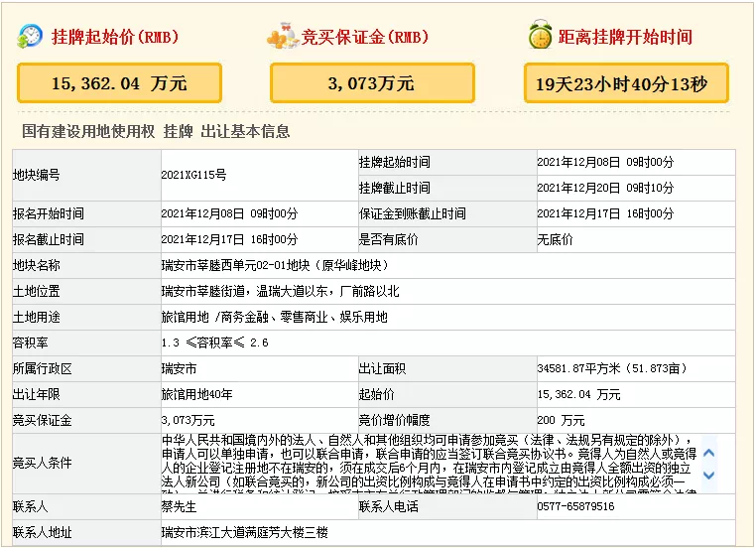Click the 起始价 label in the table

coord(377,394)
